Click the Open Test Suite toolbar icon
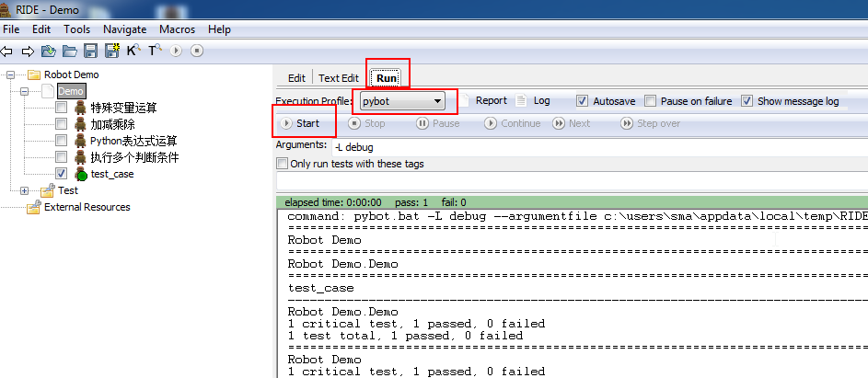The width and height of the screenshot is (868, 378). pyautogui.click(x=49, y=52)
